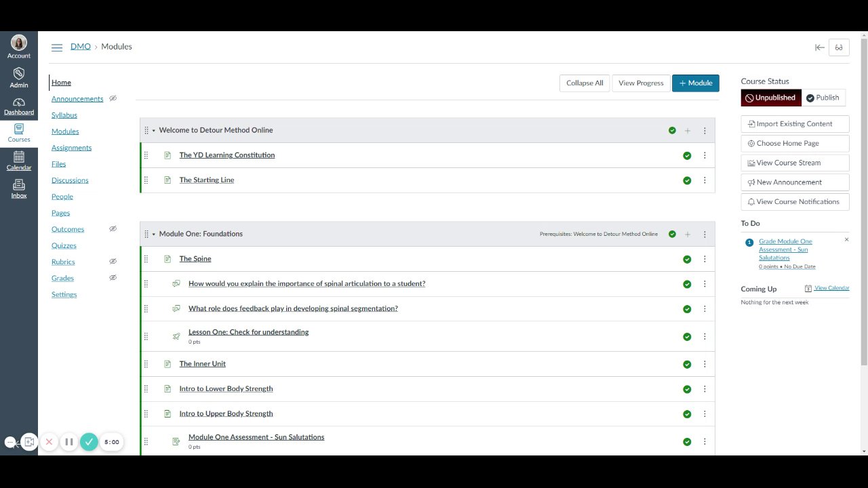Go to Dashboard in global navigation
This screenshot has width=868, height=488.
click(x=19, y=106)
